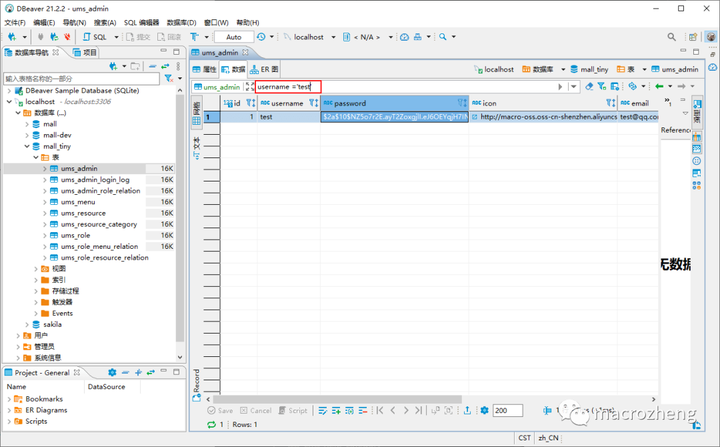Select ums_resource_category table

99,224
